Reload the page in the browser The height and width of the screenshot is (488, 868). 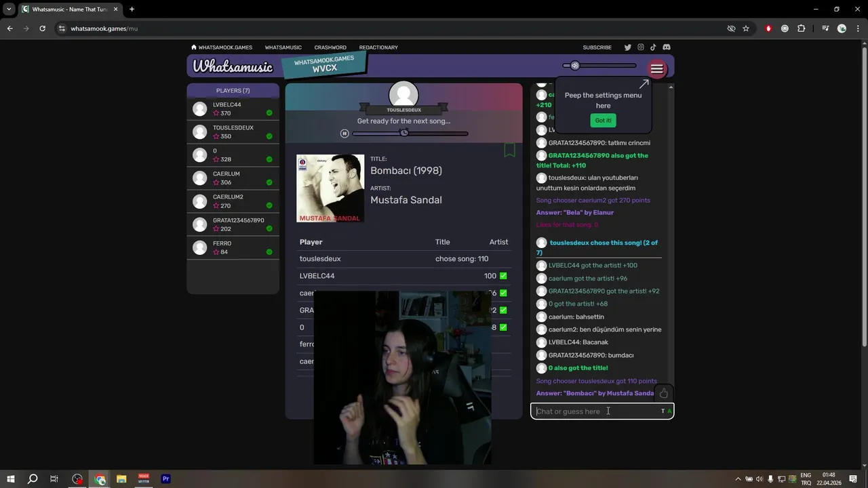tap(42, 28)
